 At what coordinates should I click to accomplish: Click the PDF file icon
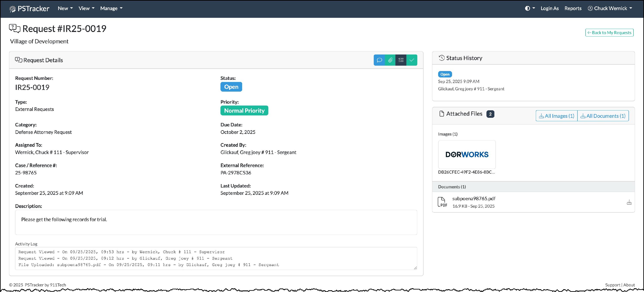(x=442, y=202)
